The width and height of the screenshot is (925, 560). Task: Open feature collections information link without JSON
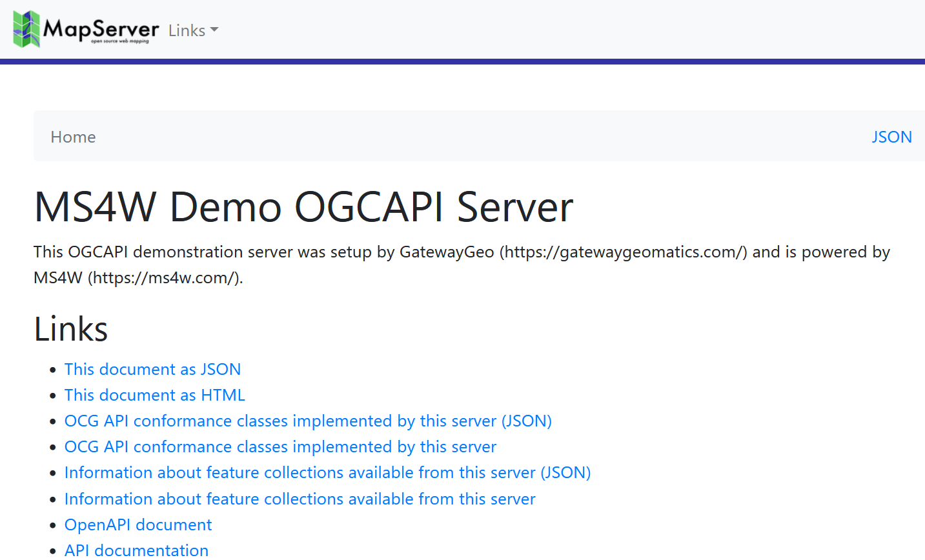coord(300,499)
